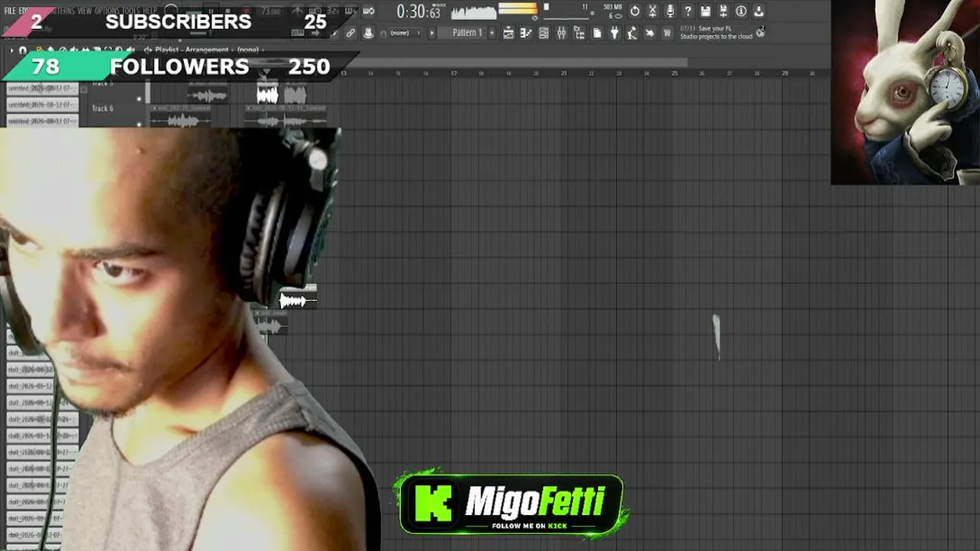The height and width of the screenshot is (551, 980).
Task: Toggle the chain-link icon in the toolbar
Action: tap(350, 33)
